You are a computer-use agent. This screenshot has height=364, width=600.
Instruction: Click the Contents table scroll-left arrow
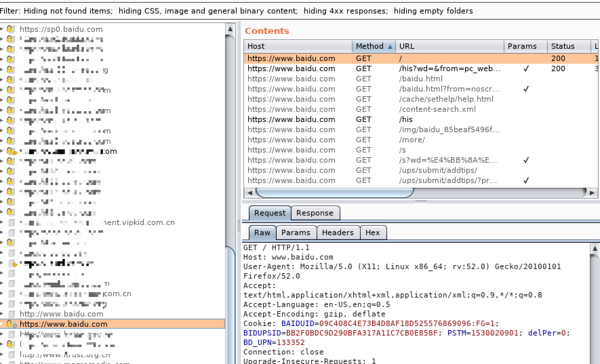[250, 193]
